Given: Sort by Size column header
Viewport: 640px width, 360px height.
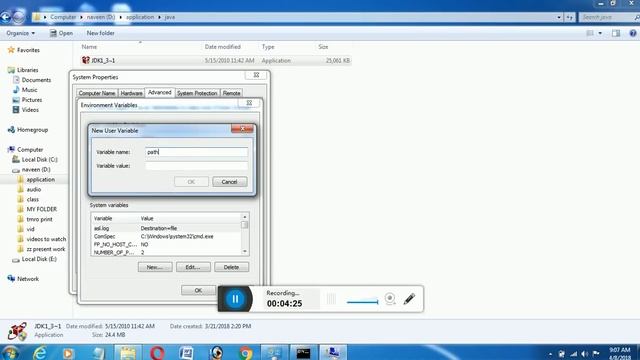Looking at the screenshot, I should 323,47.
